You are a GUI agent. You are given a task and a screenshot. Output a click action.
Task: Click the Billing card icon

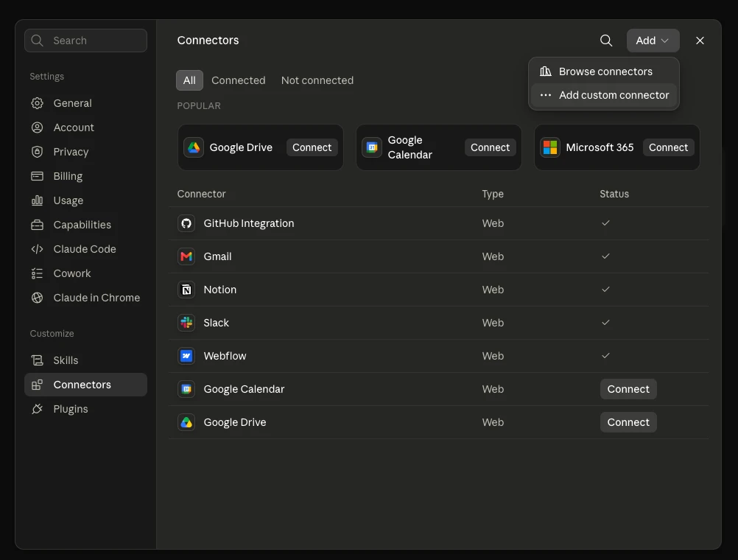click(37, 176)
